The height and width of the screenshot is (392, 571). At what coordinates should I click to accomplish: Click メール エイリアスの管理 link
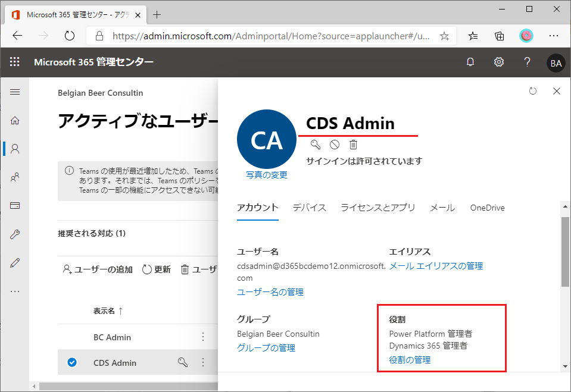click(436, 266)
